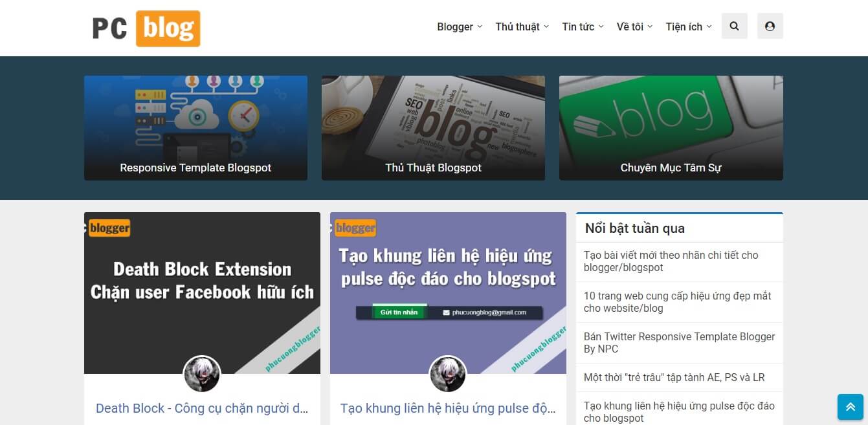This screenshot has height=425, width=868.
Task: Open the Responsive Template Blogspot category card
Action: click(x=195, y=128)
